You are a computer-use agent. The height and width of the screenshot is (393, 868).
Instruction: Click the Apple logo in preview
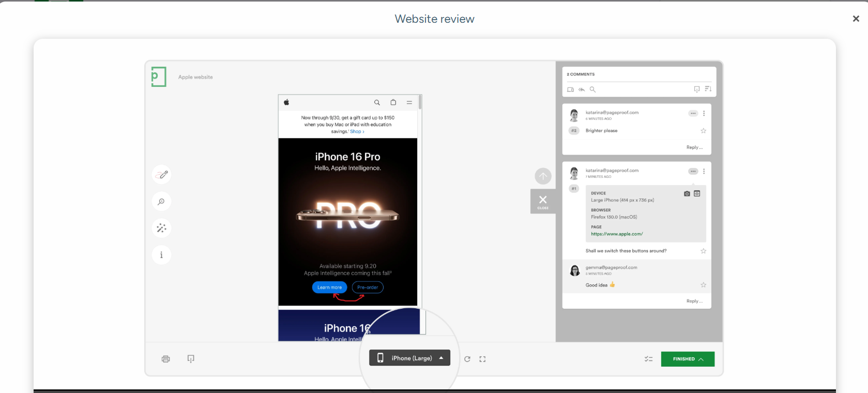click(x=286, y=102)
